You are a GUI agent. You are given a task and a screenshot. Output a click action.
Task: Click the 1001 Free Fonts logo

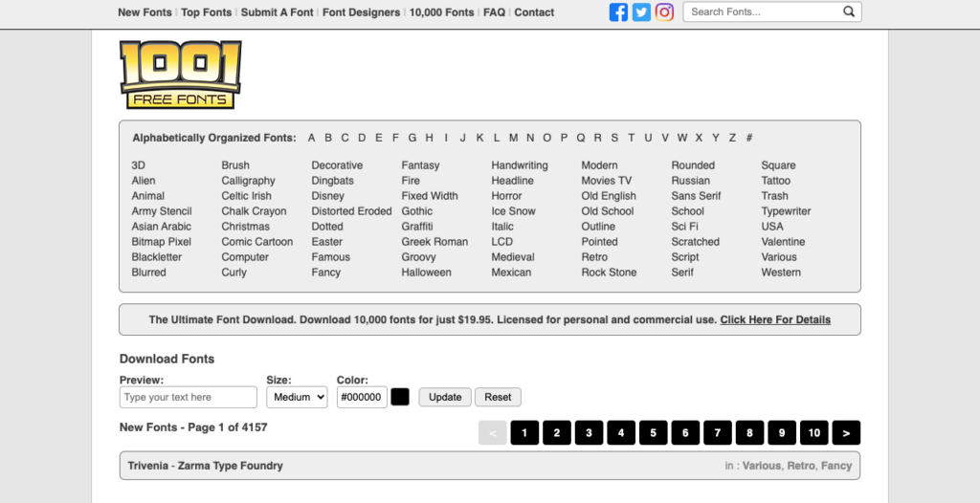point(181,75)
